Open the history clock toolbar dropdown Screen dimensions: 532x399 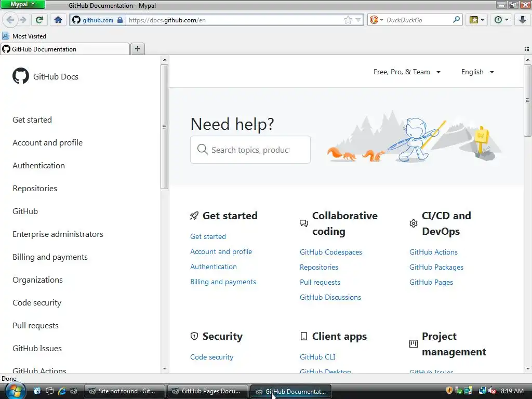501,20
